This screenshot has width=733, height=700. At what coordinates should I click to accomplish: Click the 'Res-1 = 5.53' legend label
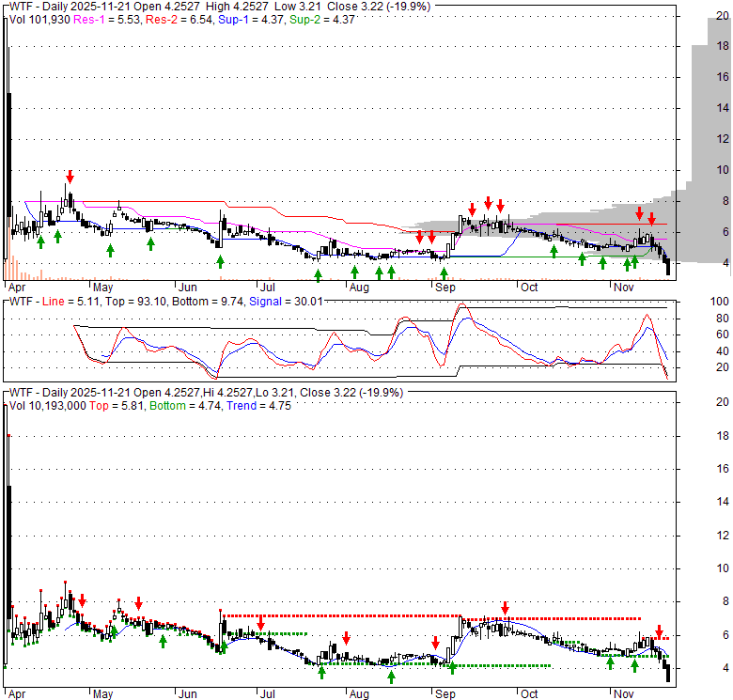pos(106,20)
